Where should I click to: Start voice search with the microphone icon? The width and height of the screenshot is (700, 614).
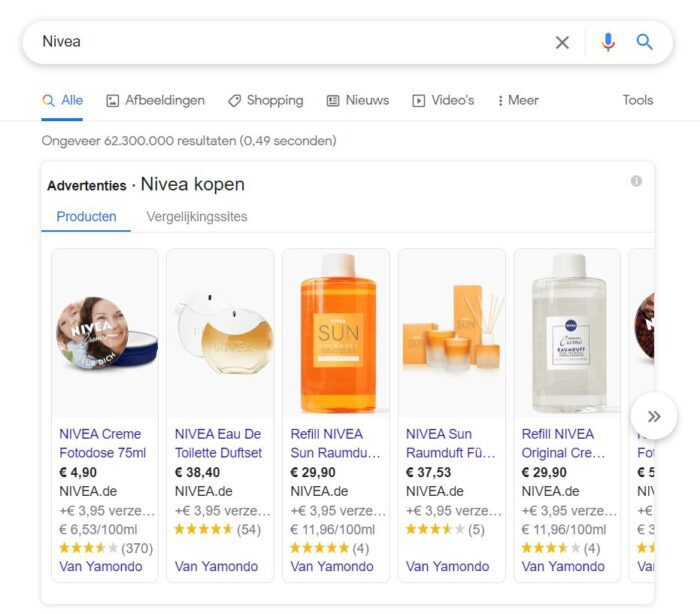[x=607, y=42]
